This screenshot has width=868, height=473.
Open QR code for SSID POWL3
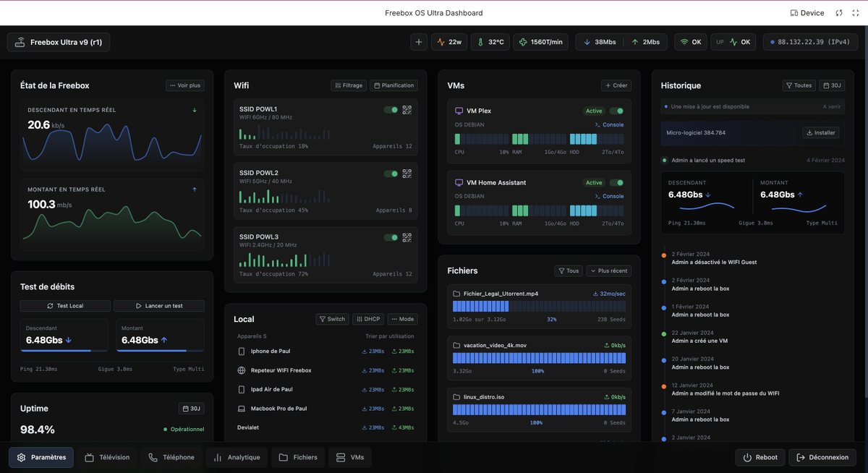pos(407,237)
